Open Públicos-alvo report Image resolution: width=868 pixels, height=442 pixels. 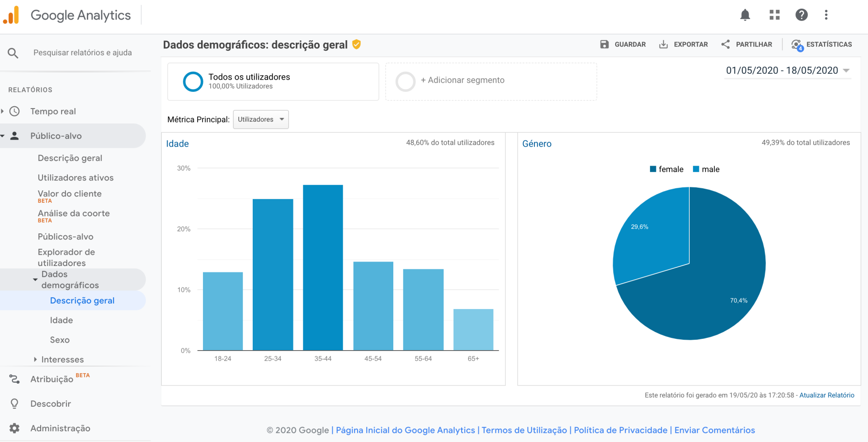point(66,237)
